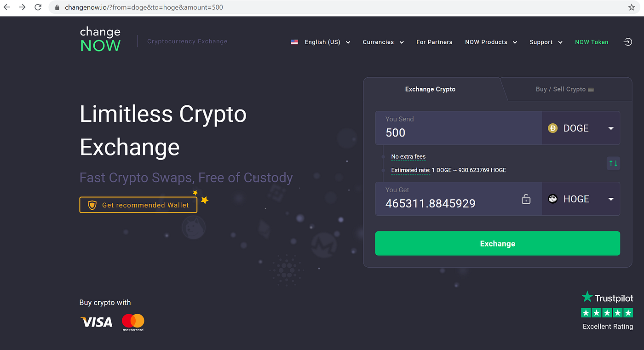Open the login icon in header
644x350 pixels.
(x=627, y=42)
